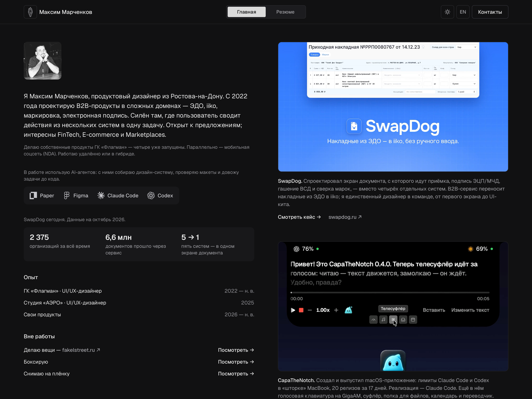Select the teleprompter lines icon
Screen dimensions: 532x399
[x=393, y=320]
